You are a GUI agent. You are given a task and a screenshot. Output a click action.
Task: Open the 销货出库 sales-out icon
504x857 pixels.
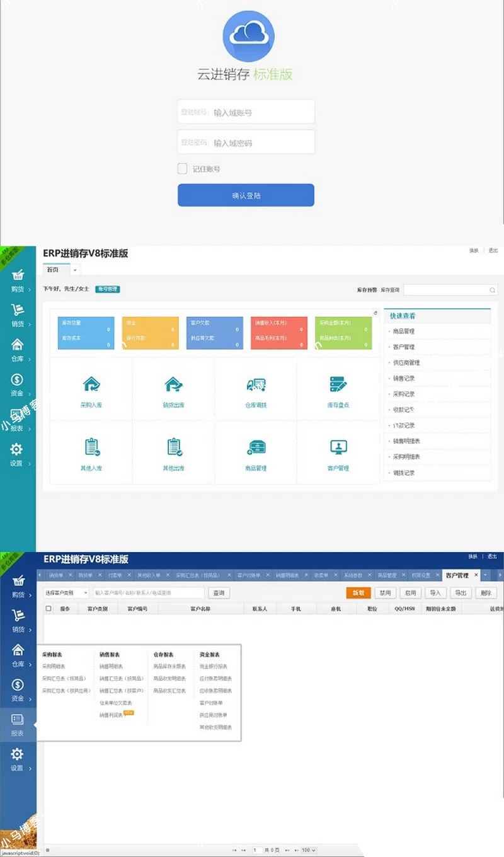(x=173, y=384)
